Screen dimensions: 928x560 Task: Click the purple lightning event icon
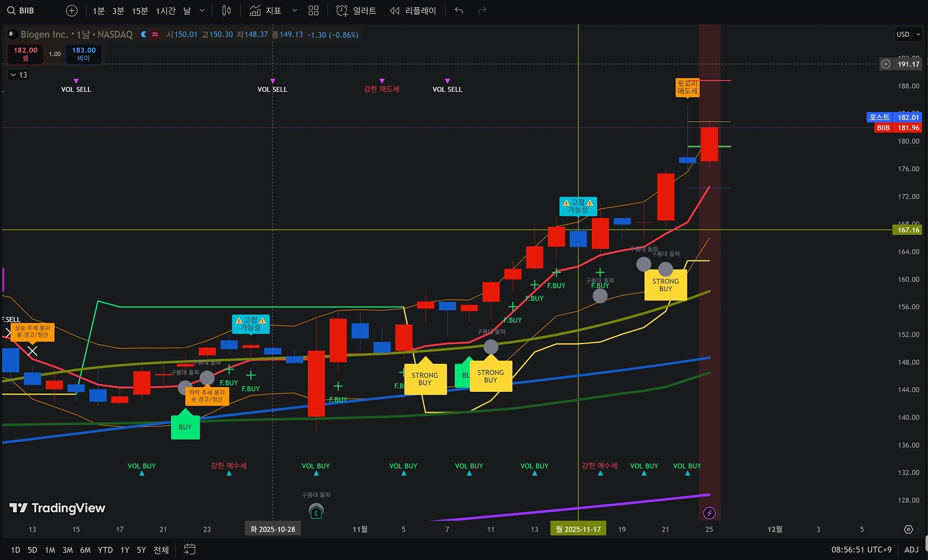(x=709, y=513)
